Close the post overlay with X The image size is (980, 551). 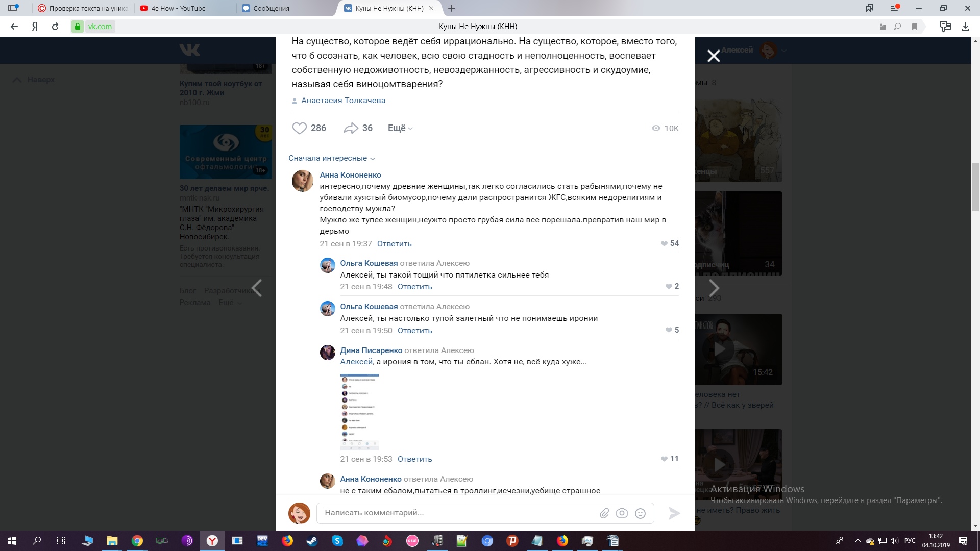click(x=714, y=56)
